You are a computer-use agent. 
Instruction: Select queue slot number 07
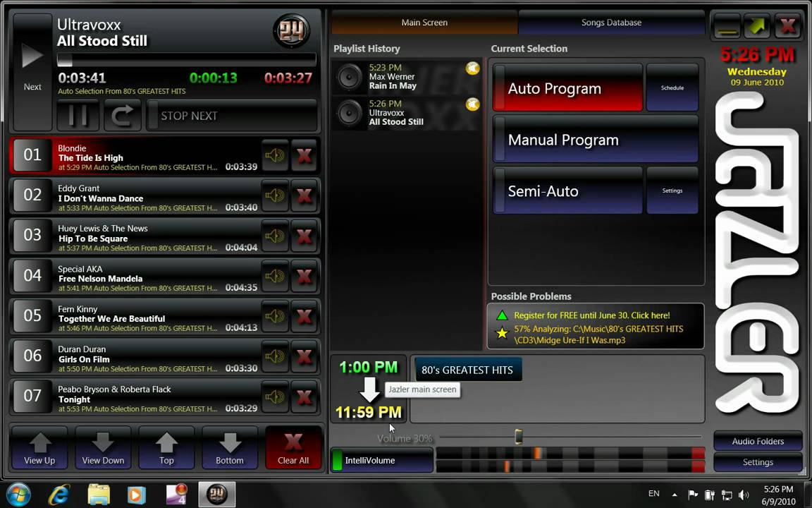[x=32, y=397]
